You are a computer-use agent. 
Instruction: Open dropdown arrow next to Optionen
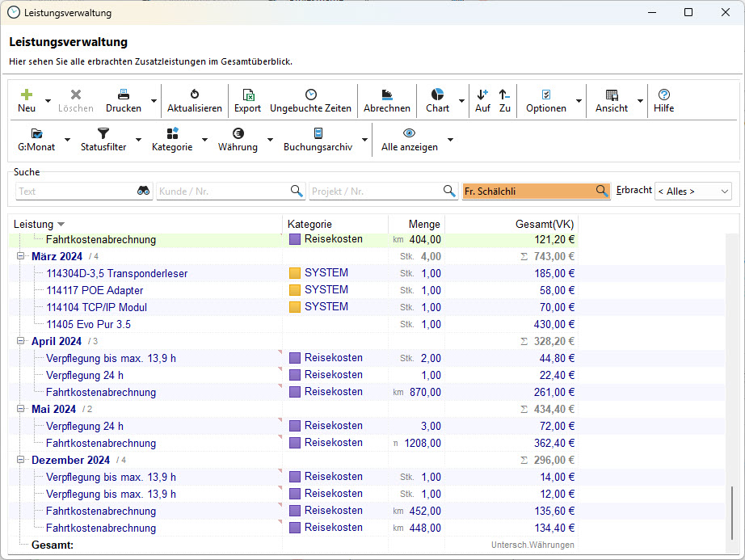click(579, 102)
